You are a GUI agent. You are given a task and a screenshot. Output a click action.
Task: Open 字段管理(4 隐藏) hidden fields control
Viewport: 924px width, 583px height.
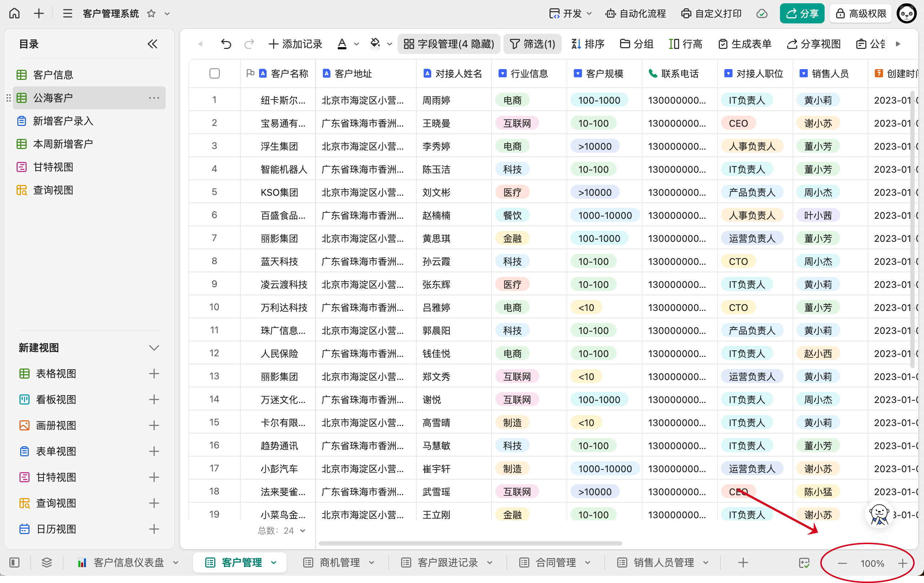pos(449,44)
